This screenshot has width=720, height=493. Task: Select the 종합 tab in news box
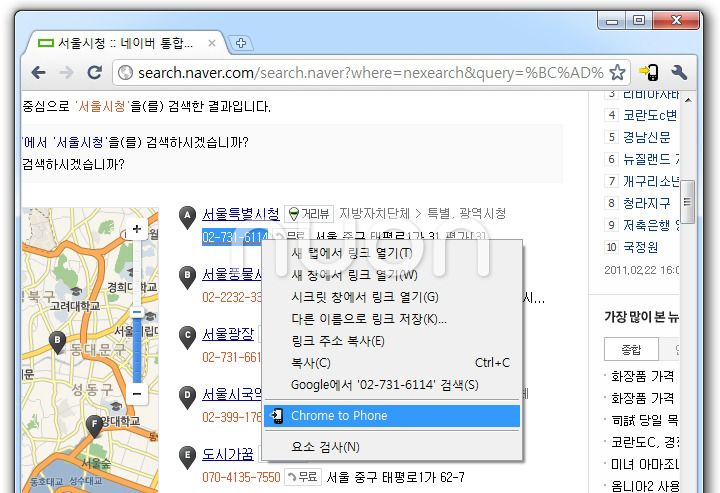point(631,350)
